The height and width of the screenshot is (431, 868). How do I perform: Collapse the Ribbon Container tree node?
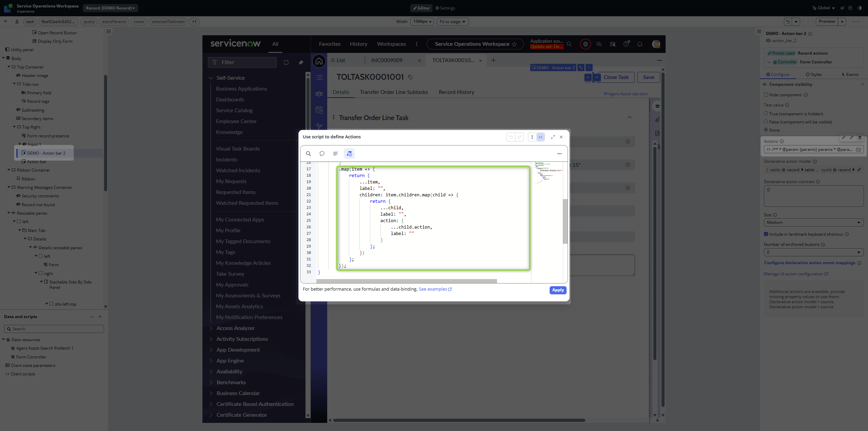(x=9, y=170)
